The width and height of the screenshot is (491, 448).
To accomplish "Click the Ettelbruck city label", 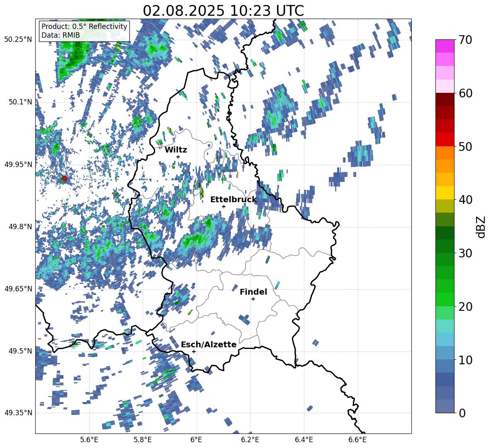I will click(233, 199).
